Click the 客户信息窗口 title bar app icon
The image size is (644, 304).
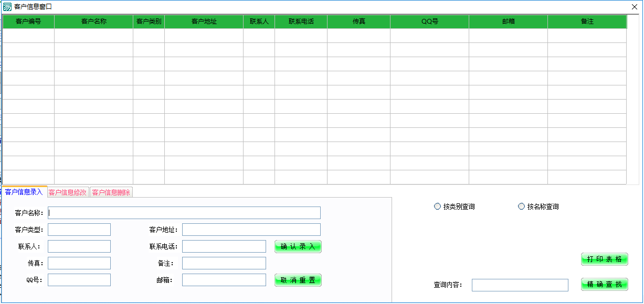(x=7, y=7)
